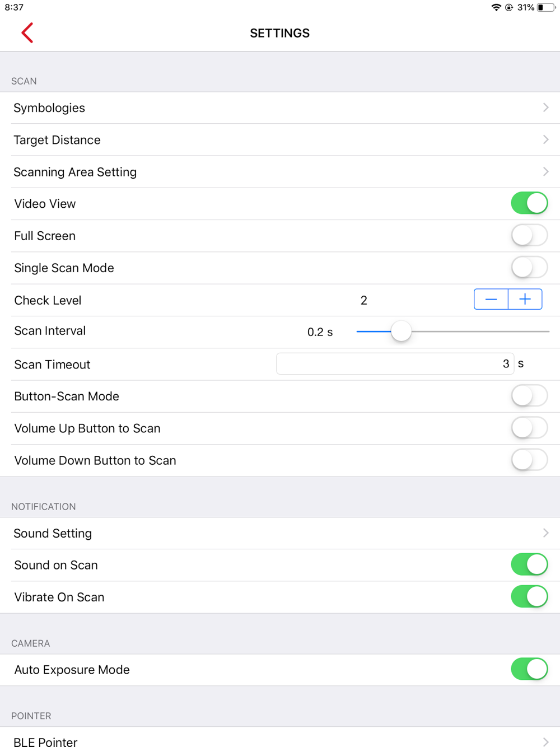Toggle Button-Scan Mode on
This screenshot has width=560, height=747.
click(x=529, y=396)
